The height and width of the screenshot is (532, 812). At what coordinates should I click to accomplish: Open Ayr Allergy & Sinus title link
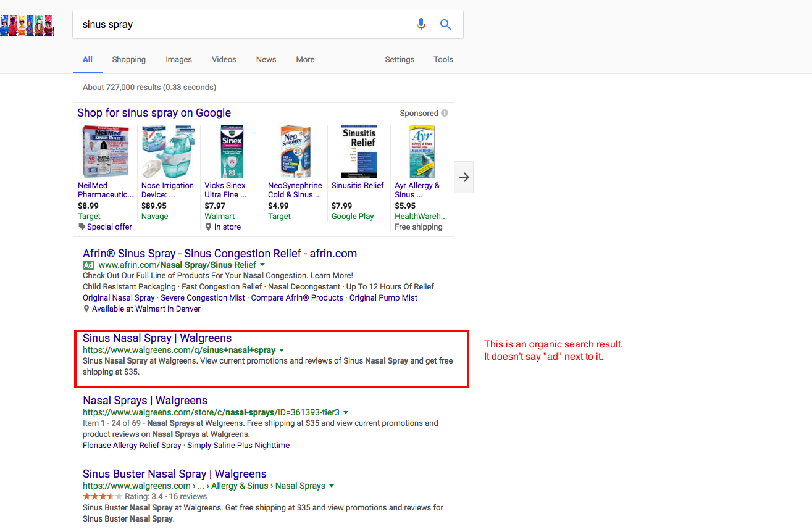pos(417,190)
